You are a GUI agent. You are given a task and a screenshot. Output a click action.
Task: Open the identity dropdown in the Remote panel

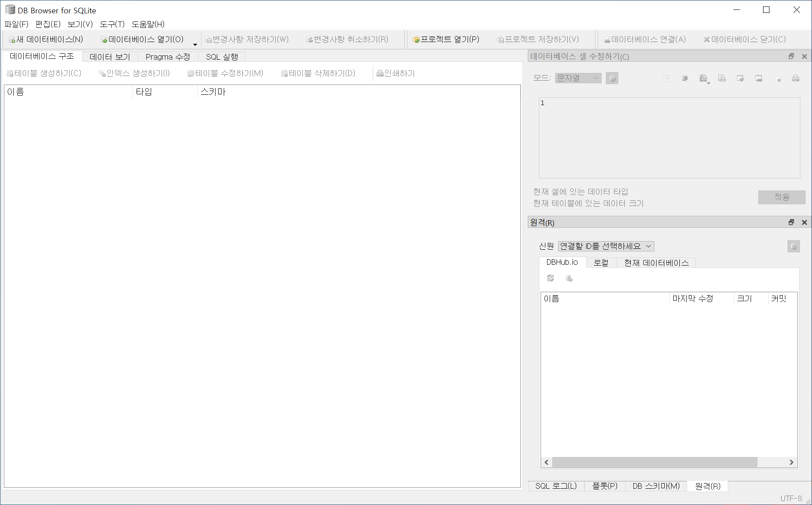(605, 246)
